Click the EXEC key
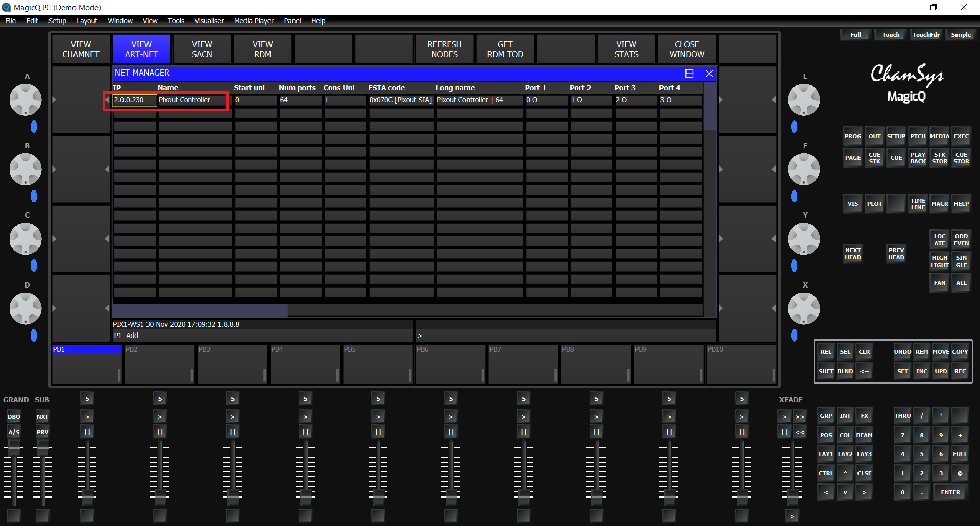This screenshot has width=980, height=526. 961,136
